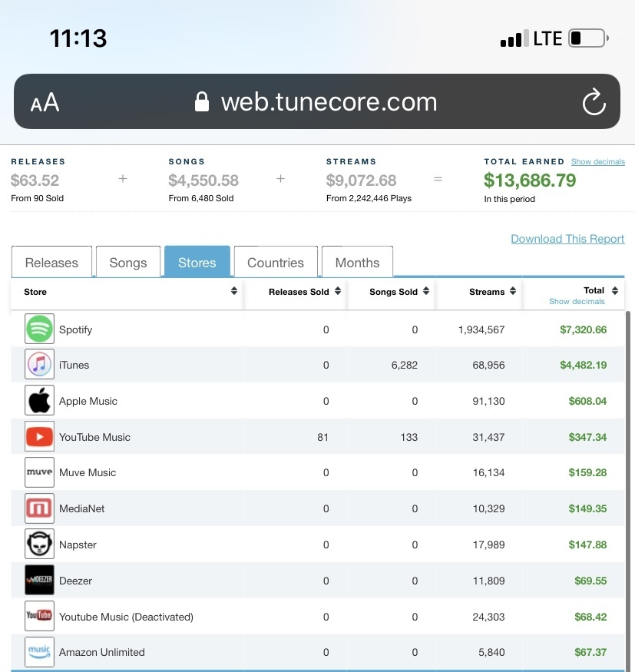This screenshot has height=672, width=635.
Task: Tap the 11:13 clock in status bar
Action: pos(78,38)
